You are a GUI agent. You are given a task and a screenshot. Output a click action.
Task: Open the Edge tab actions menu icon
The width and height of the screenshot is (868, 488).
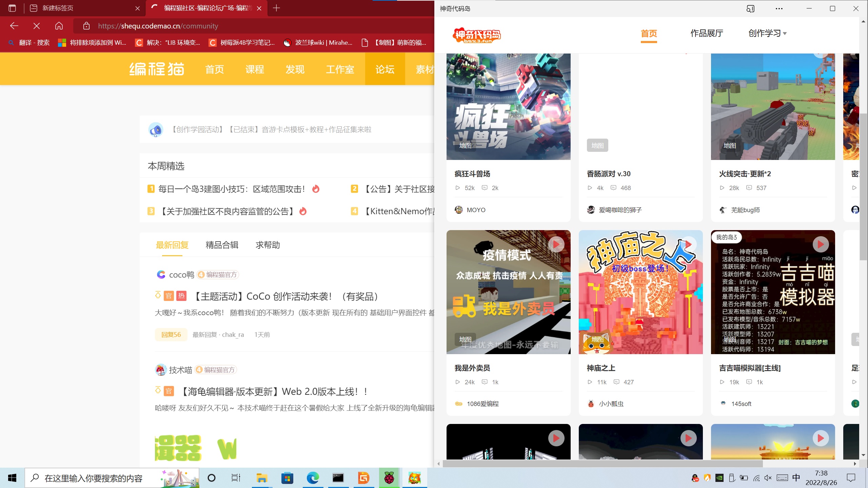pyautogui.click(x=12, y=8)
